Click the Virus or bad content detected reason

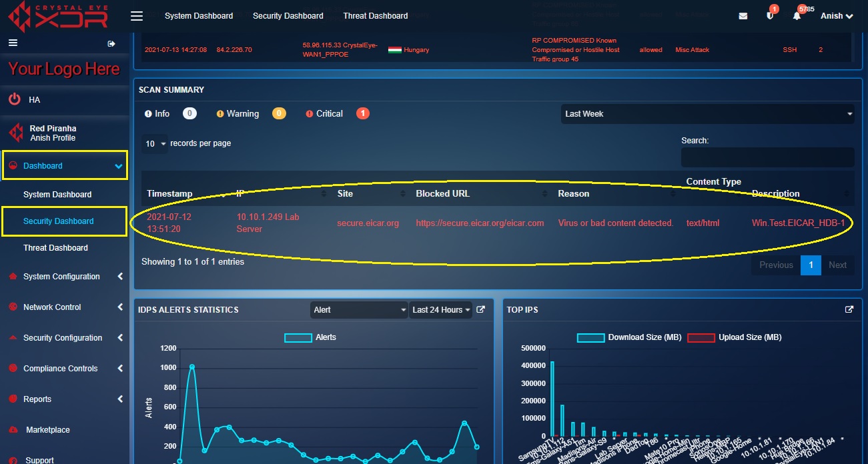616,223
